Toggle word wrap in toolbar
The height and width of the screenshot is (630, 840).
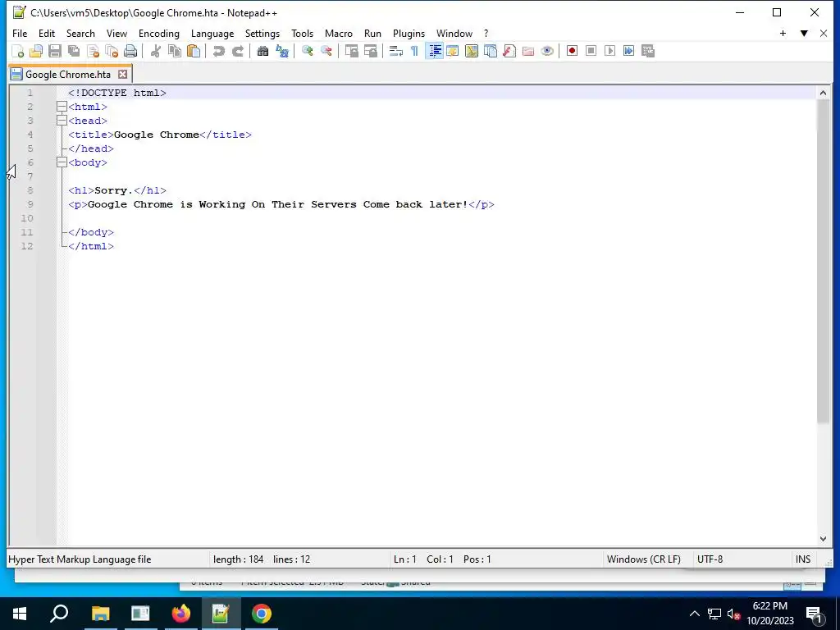(x=396, y=51)
